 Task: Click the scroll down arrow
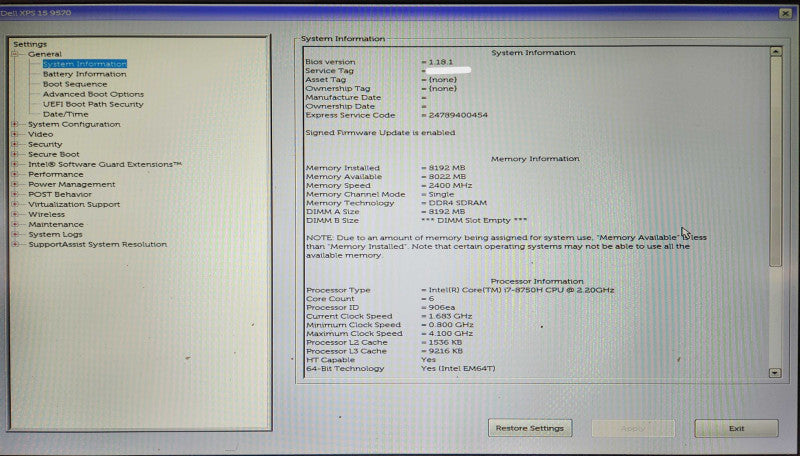click(x=776, y=373)
